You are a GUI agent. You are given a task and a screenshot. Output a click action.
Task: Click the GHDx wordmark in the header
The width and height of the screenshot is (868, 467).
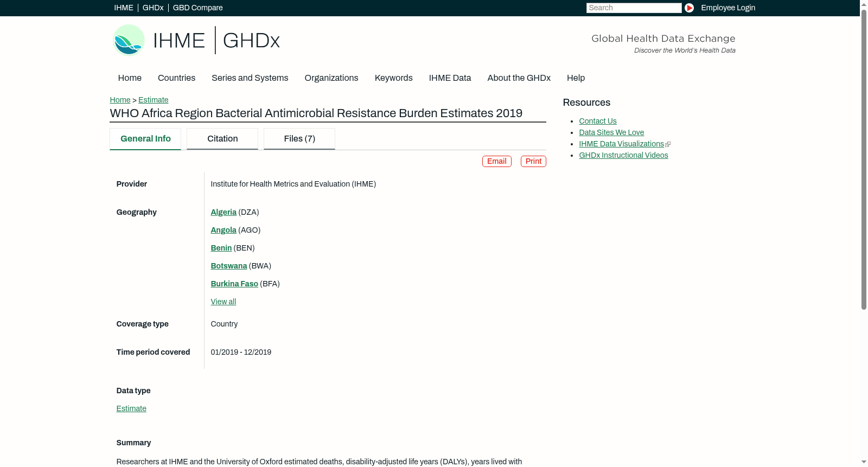[x=251, y=41]
